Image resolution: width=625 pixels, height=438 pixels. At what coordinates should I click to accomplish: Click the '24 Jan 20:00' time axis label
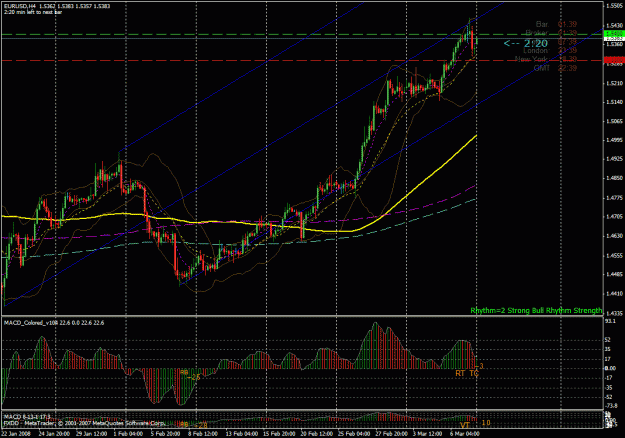coord(54,434)
